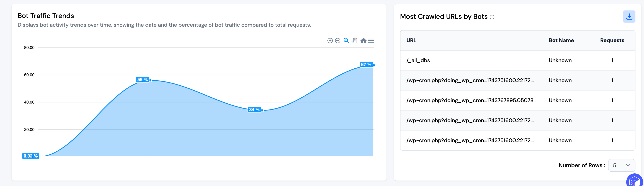Click the 67 % data point label

click(x=366, y=65)
